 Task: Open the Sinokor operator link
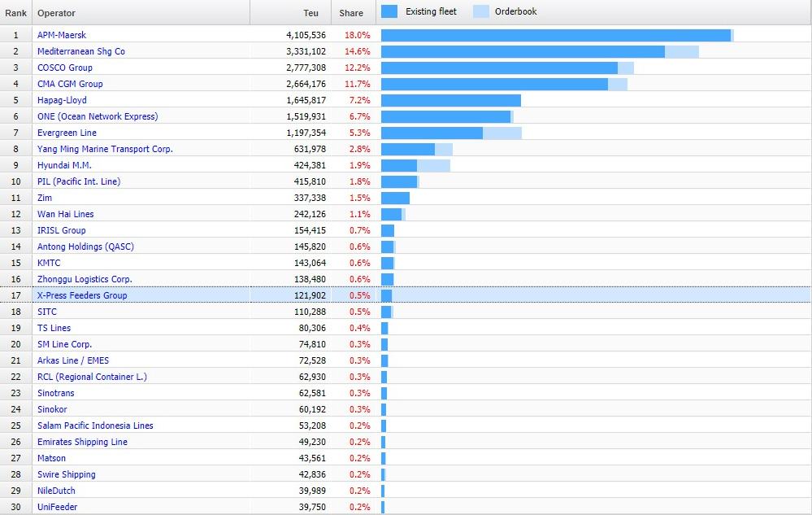click(x=52, y=409)
